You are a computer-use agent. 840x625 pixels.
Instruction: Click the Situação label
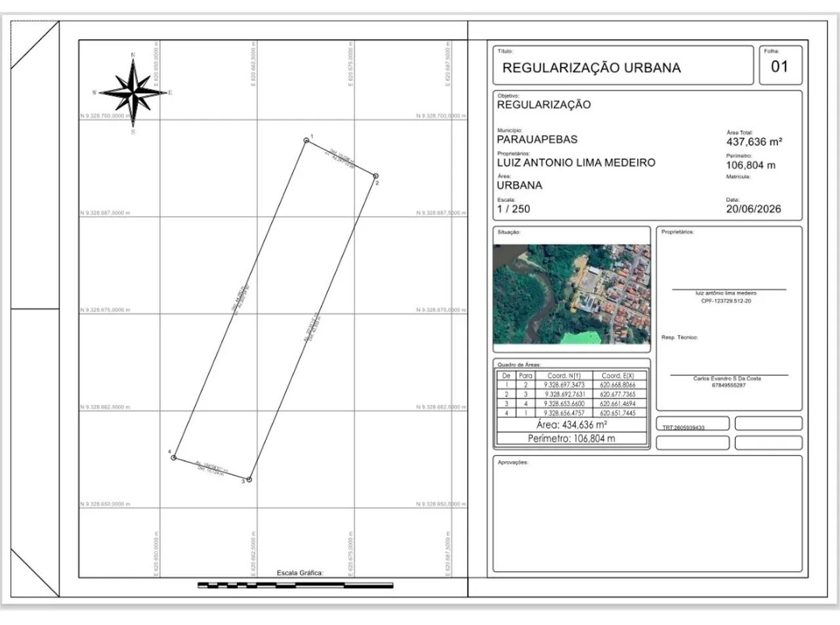coord(509,232)
